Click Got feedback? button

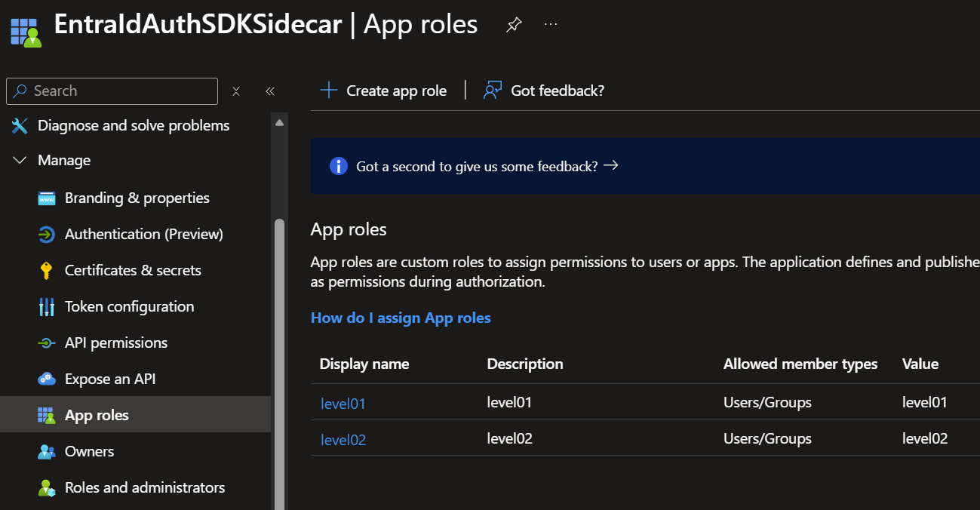coord(544,91)
